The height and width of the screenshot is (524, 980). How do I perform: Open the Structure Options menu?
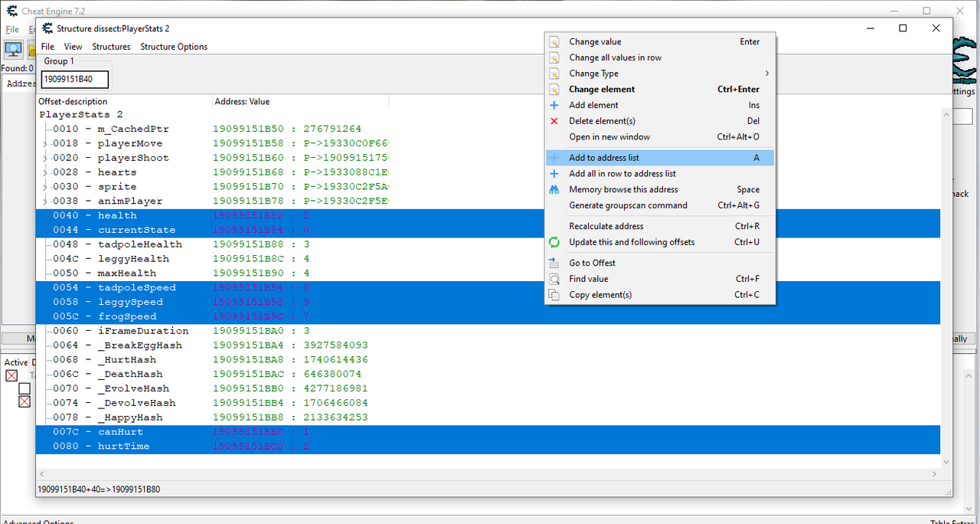pyautogui.click(x=174, y=47)
